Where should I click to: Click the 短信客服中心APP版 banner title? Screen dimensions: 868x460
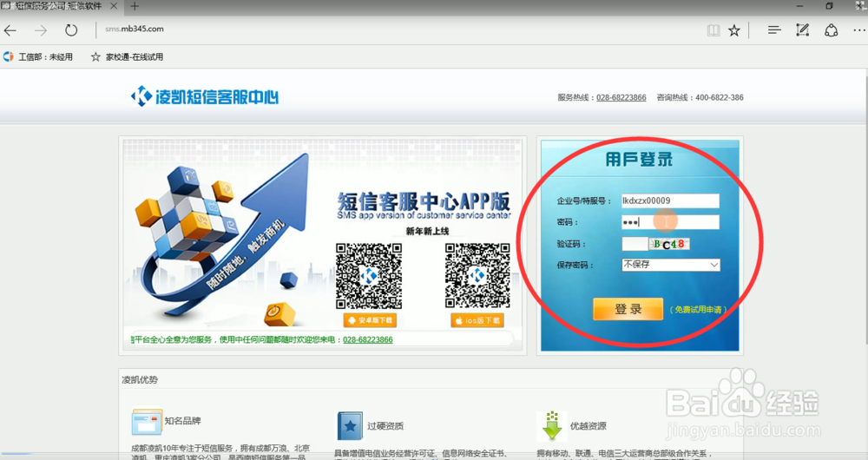424,201
